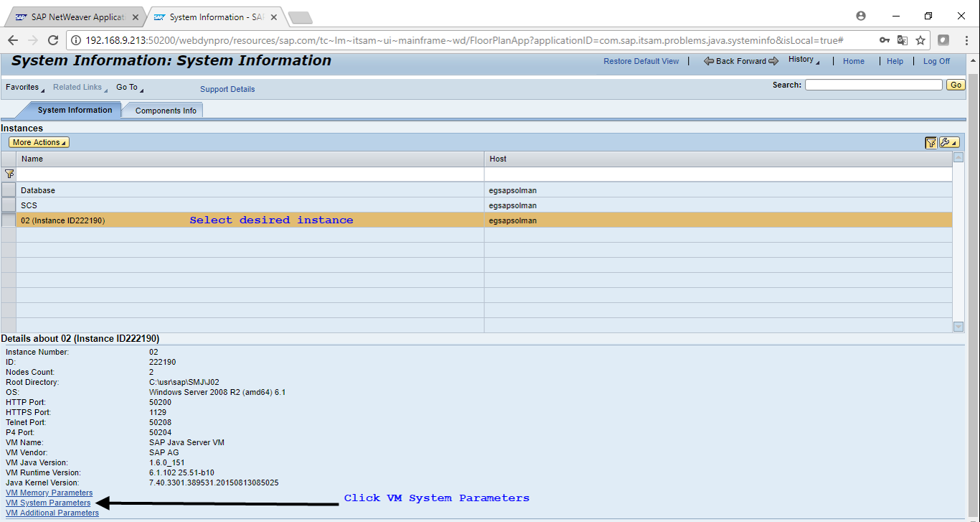Click table scrollbar up arrow
980x522 pixels.
click(x=958, y=157)
